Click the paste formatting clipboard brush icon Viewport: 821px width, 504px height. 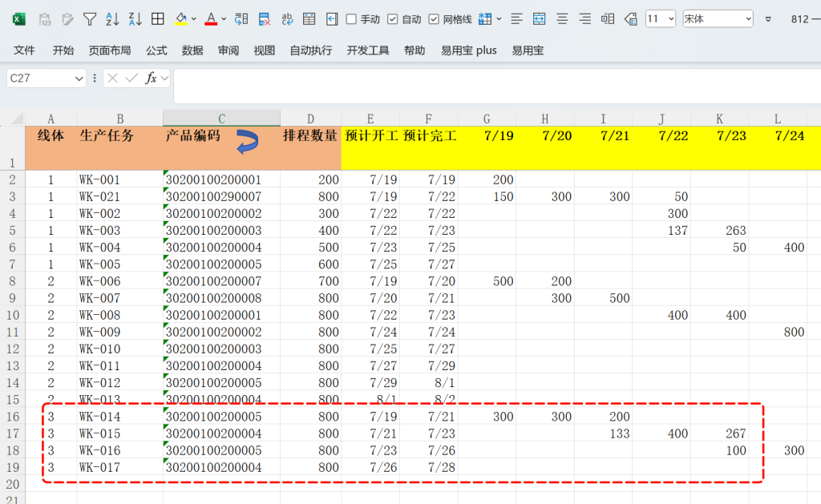pyautogui.click(x=67, y=19)
